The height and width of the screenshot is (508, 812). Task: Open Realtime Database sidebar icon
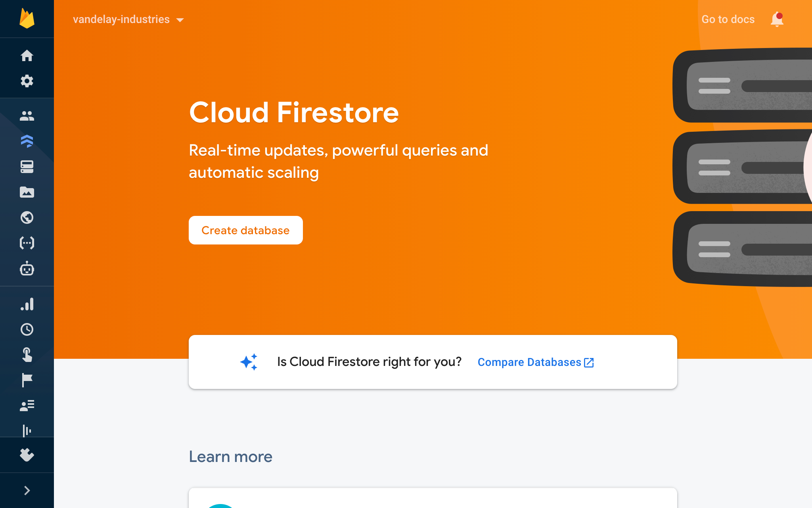[x=27, y=167]
